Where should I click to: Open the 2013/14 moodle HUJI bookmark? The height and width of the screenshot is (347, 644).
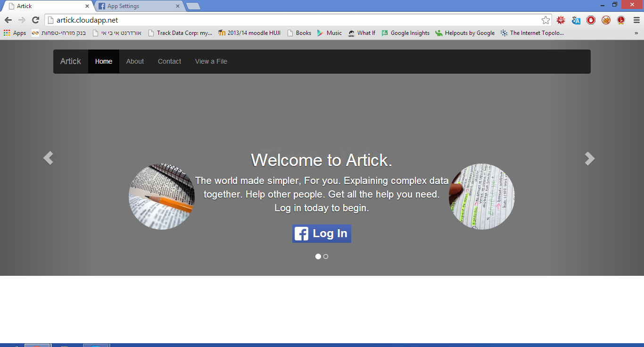pyautogui.click(x=249, y=33)
